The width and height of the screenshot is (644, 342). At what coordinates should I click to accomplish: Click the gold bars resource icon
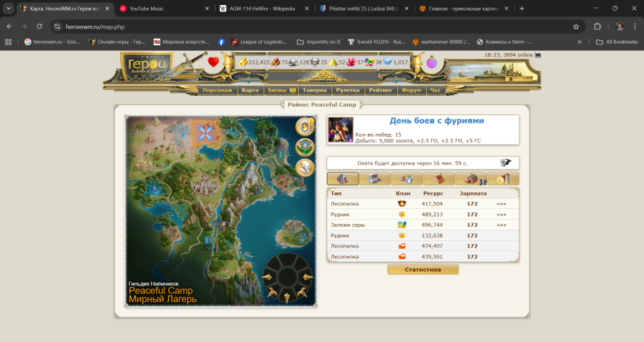point(243,62)
